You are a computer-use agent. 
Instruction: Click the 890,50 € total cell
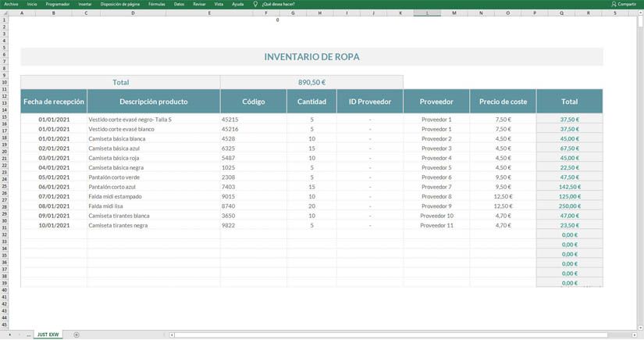(x=311, y=82)
